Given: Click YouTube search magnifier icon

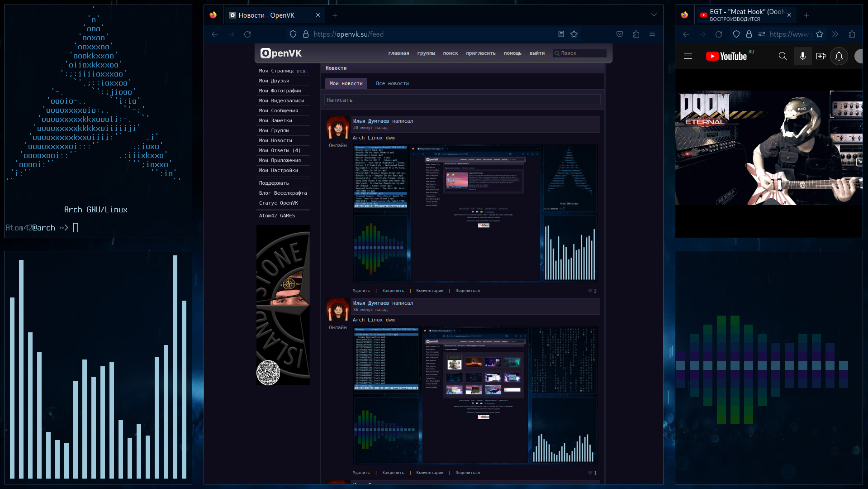Looking at the screenshot, I should click(783, 56).
